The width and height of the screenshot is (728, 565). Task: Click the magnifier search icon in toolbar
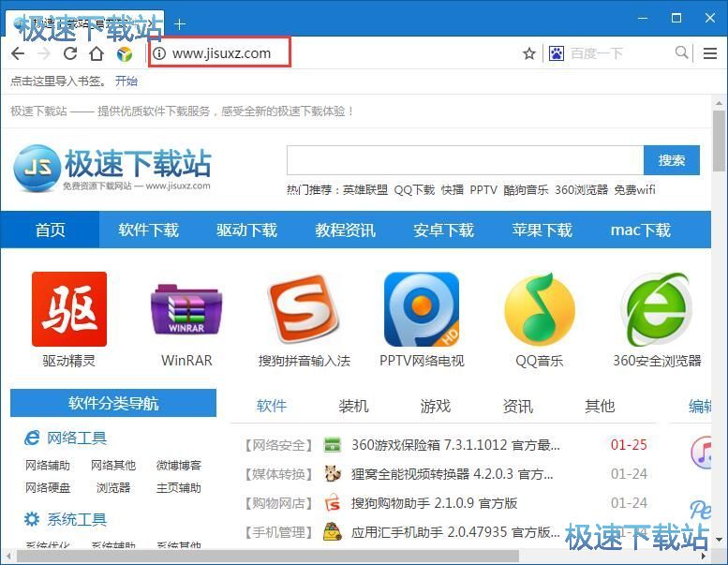[x=681, y=52]
